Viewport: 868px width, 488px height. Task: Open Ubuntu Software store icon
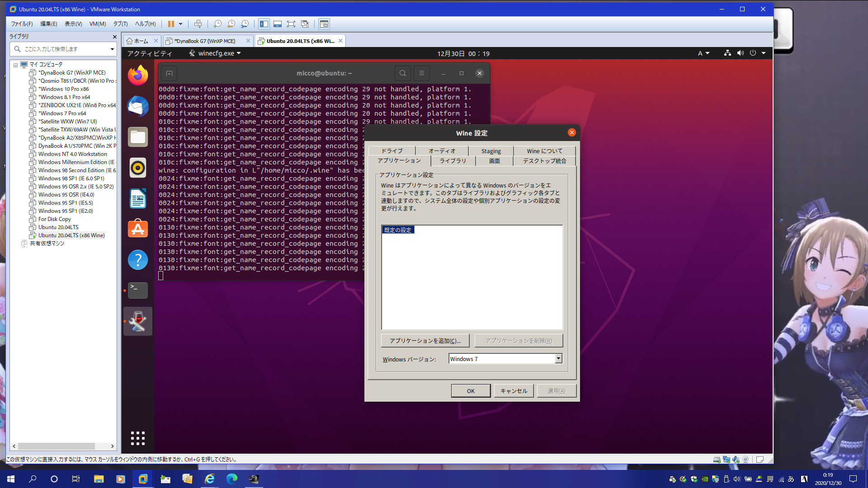point(138,229)
